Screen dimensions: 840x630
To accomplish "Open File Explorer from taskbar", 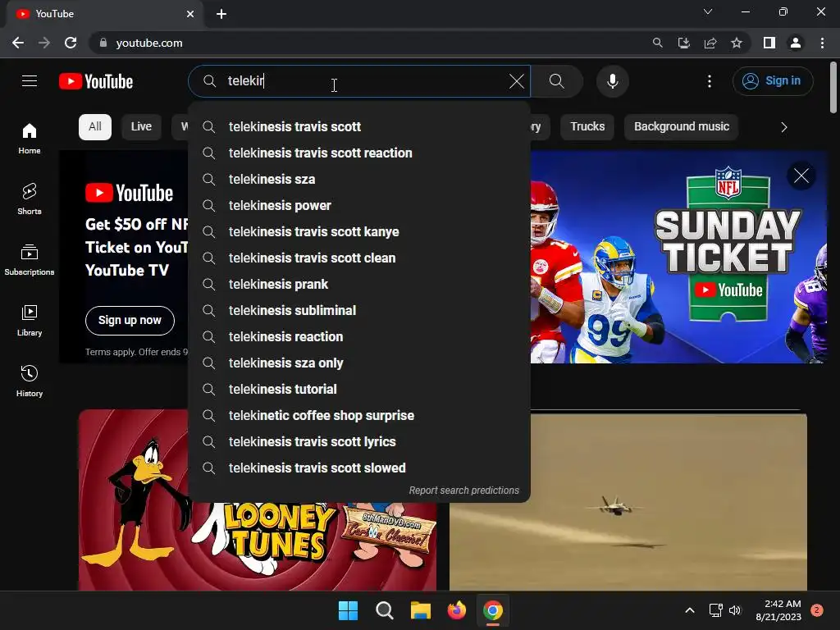I will tap(421, 610).
